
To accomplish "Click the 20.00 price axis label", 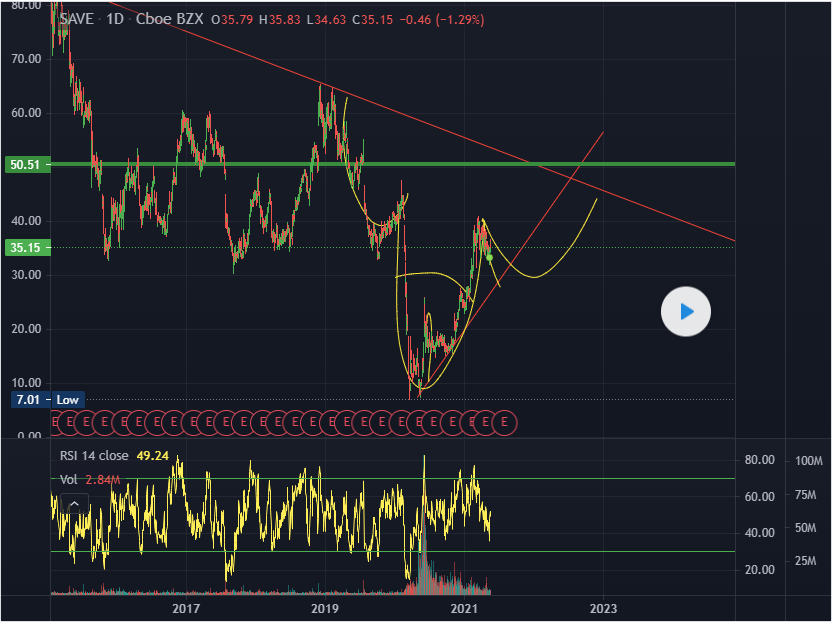I will (26, 329).
